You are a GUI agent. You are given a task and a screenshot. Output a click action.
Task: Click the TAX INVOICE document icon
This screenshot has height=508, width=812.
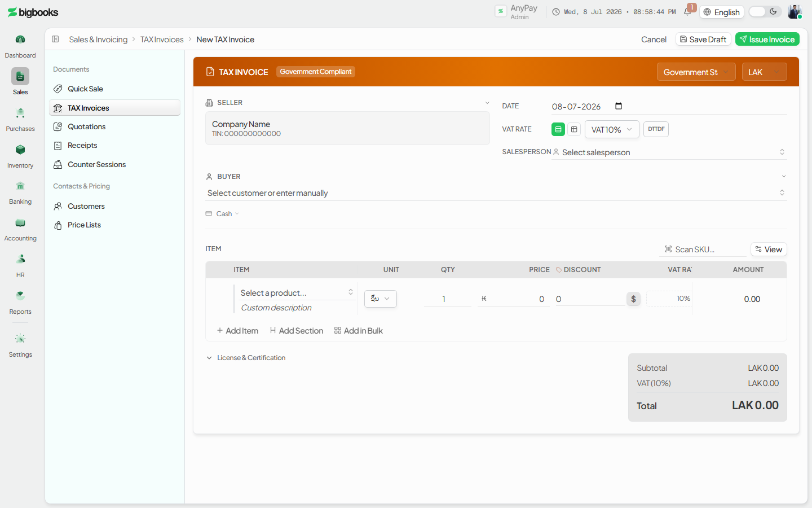coord(210,72)
